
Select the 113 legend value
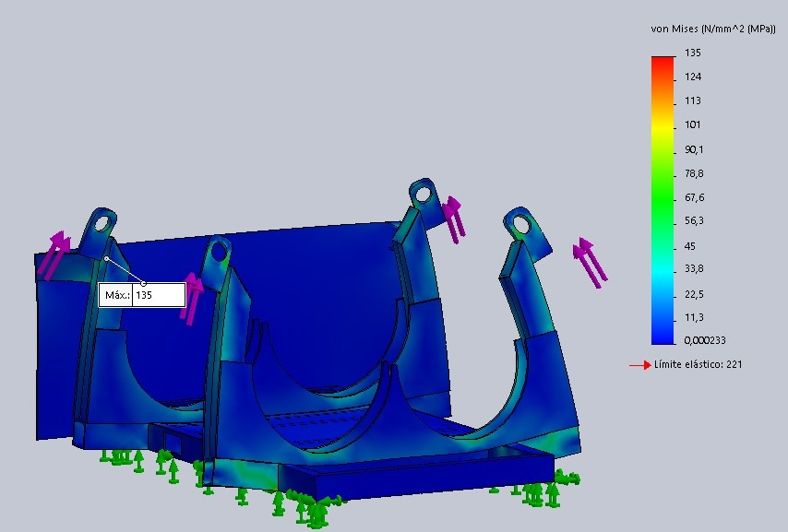point(693,101)
